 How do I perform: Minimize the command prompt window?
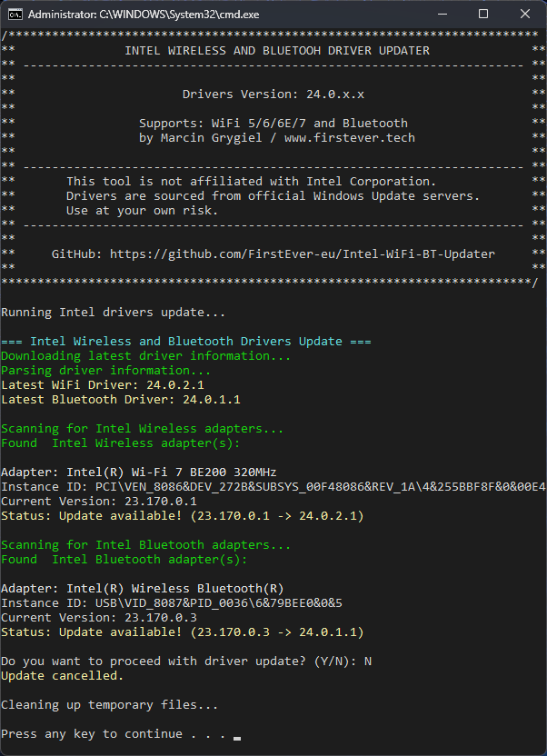point(441,14)
